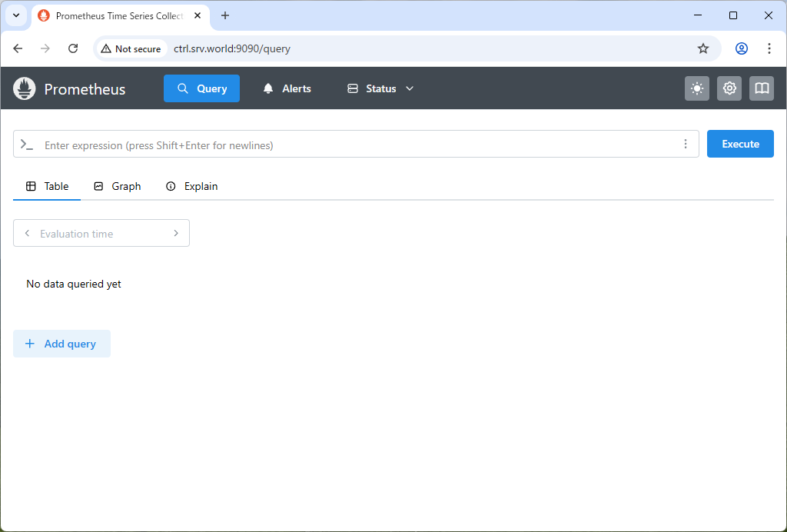This screenshot has width=787, height=532.
Task: Reload the page with the browser refresh icon
Action: pos(73,48)
